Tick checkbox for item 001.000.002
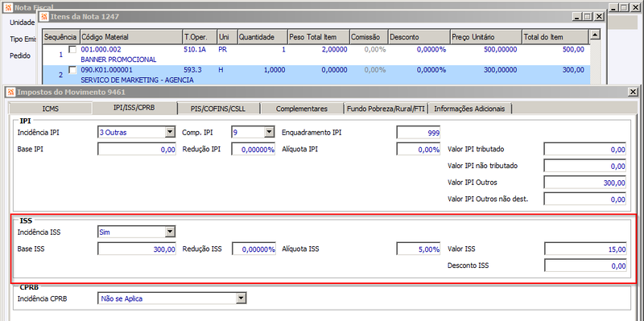644x321 pixels. (72, 49)
